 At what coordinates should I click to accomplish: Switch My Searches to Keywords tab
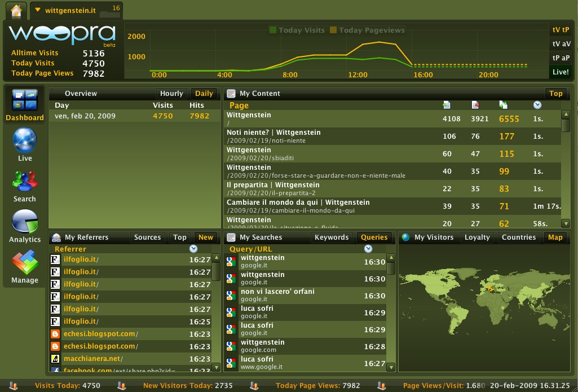332,237
